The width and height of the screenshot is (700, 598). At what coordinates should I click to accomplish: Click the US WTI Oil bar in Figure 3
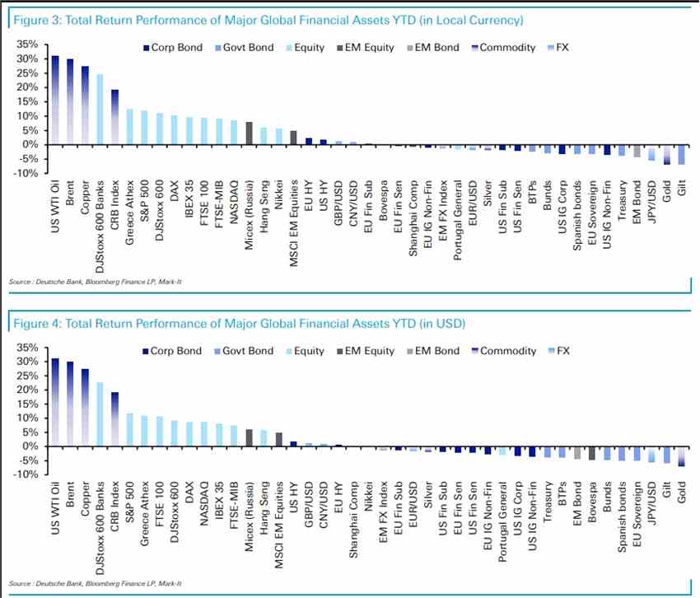55,100
